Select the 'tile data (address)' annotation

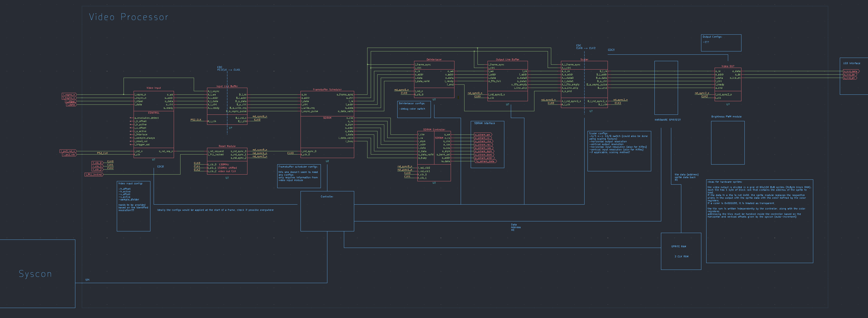pos(686,175)
